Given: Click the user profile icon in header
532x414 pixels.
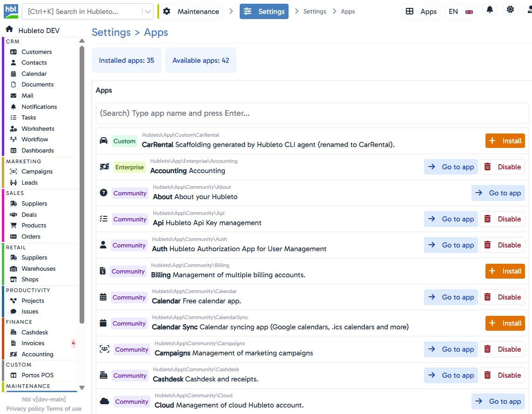Looking at the screenshot, I should pos(528,10).
